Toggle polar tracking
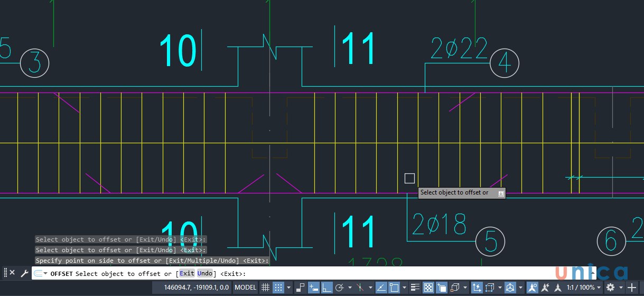Image resolution: width=644 pixels, height=296 pixels. (339, 288)
